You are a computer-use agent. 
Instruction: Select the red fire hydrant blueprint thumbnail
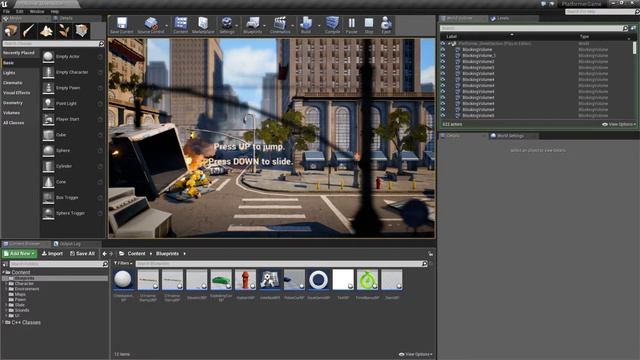click(245, 280)
